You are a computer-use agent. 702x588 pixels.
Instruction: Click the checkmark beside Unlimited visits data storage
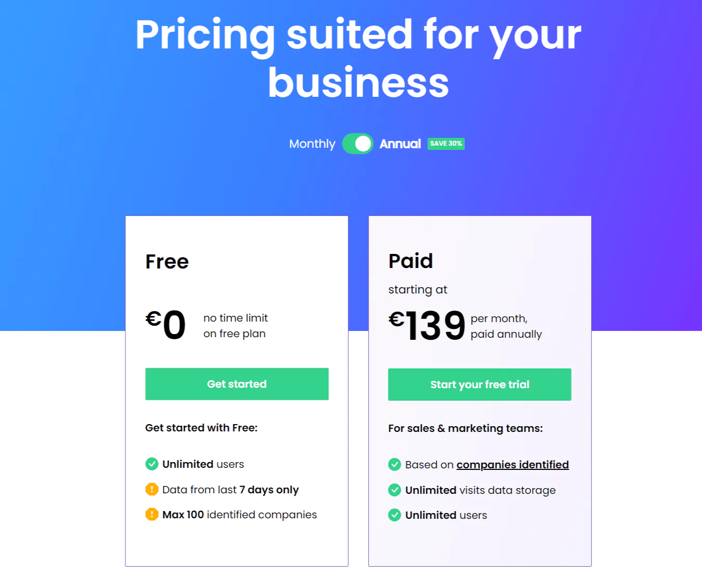pyautogui.click(x=395, y=490)
